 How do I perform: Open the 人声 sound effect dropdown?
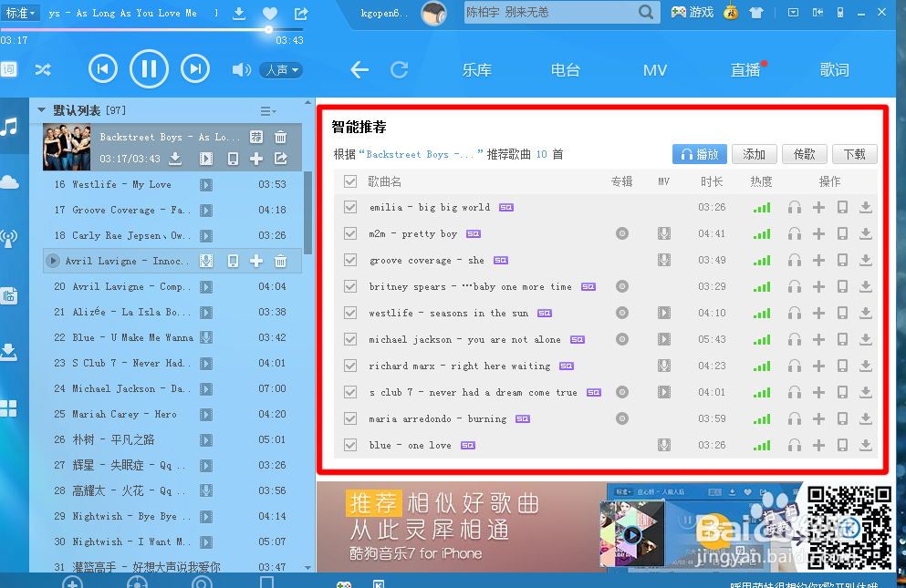point(281,70)
